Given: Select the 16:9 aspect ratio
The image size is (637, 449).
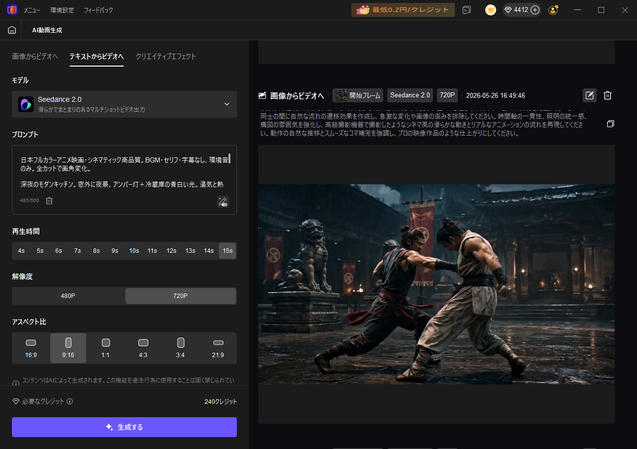Looking at the screenshot, I should pyautogui.click(x=31, y=348).
